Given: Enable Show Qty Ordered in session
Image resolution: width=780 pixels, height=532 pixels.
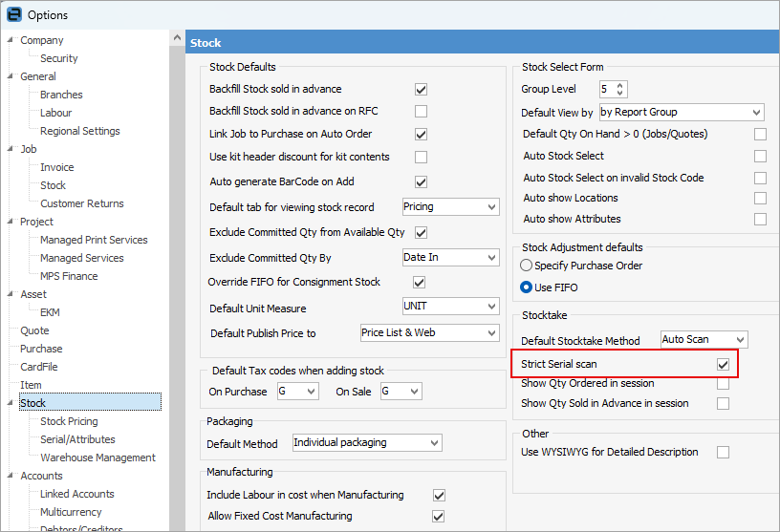Looking at the screenshot, I should click(723, 384).
